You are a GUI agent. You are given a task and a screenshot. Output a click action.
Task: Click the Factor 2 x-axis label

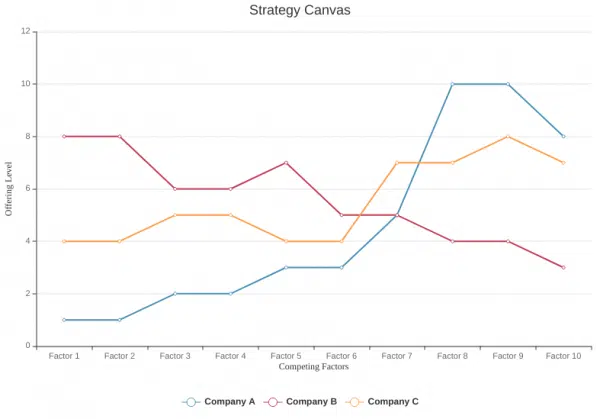[x=119, y=355]
